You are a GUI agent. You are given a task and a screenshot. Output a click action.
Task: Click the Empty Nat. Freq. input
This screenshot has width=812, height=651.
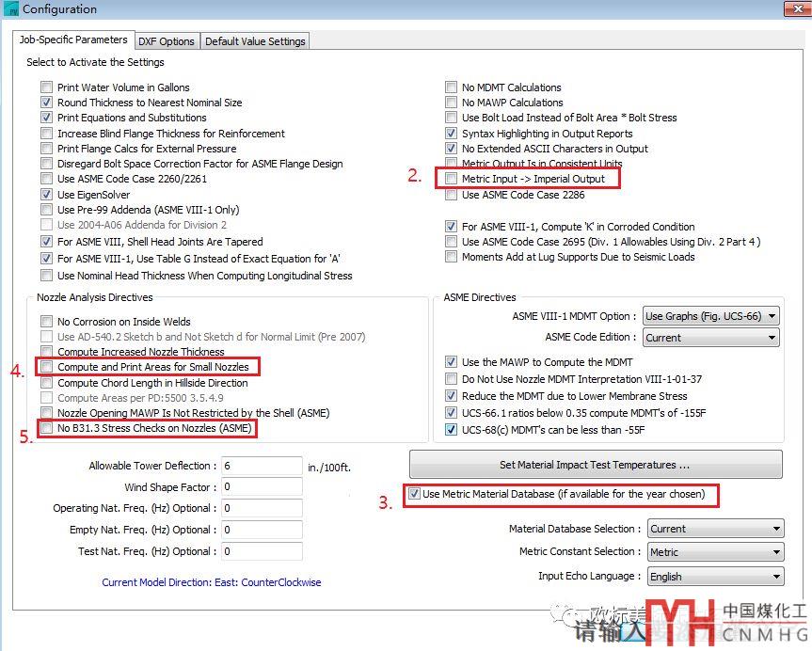(262, 530)
